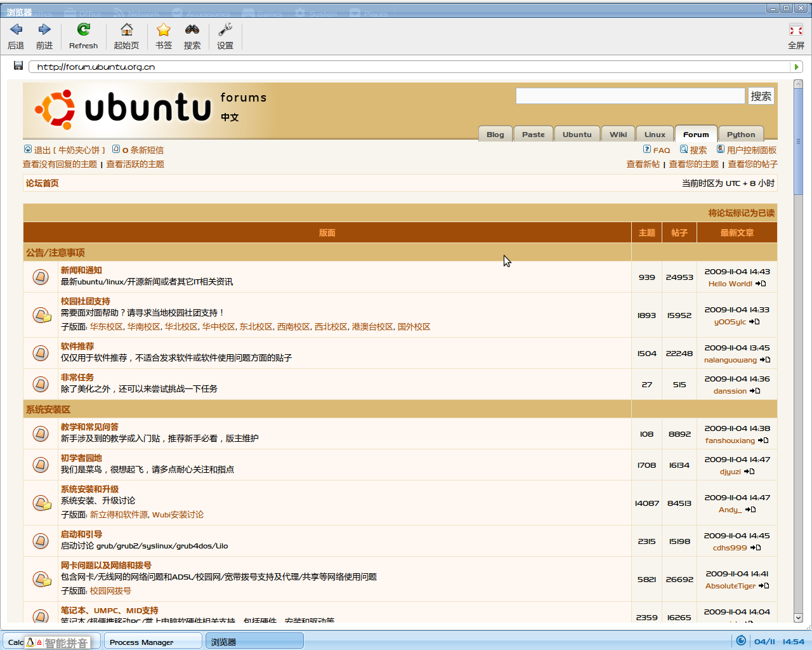Click the green go arrow in the address bar
The image size is (812, 650).
coord(796,67)
